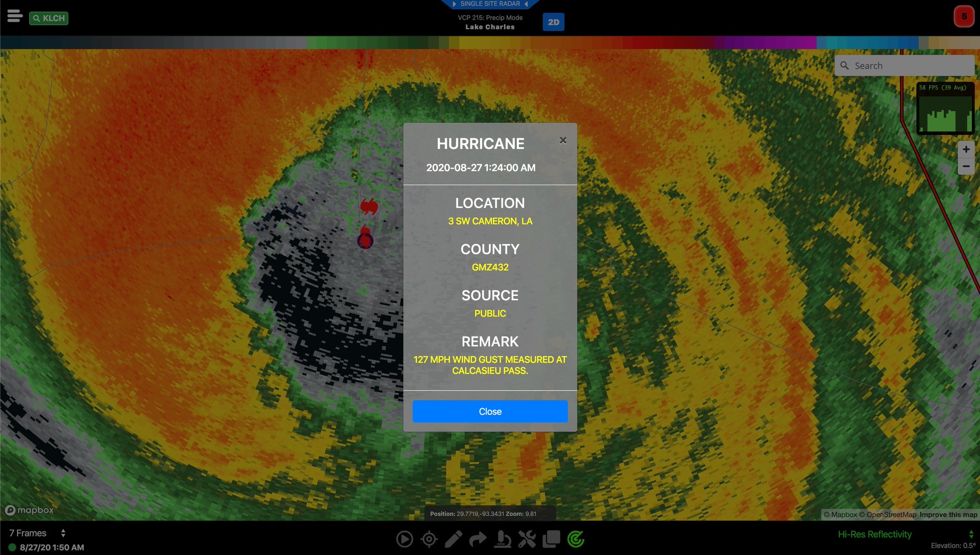Image resolution: width=980 pixels, height=555 pixels.
Task: Zoom in the map with plus button
Action: [966, 149]
